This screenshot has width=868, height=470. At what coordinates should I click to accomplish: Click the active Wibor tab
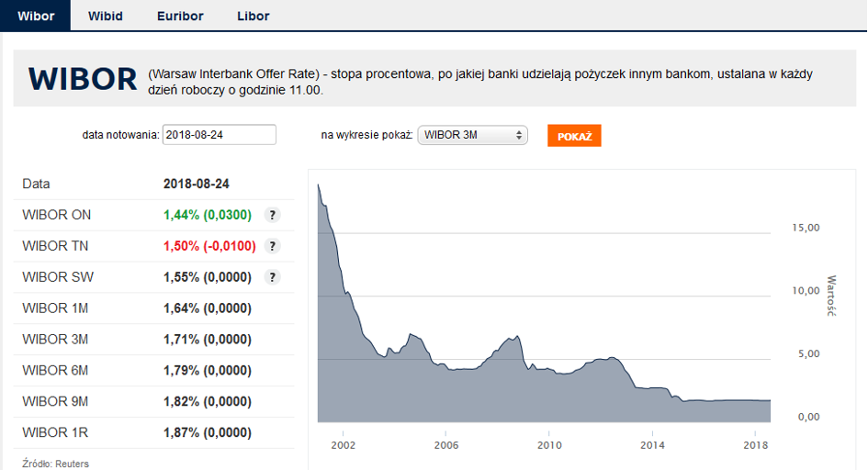click(36, 16)
